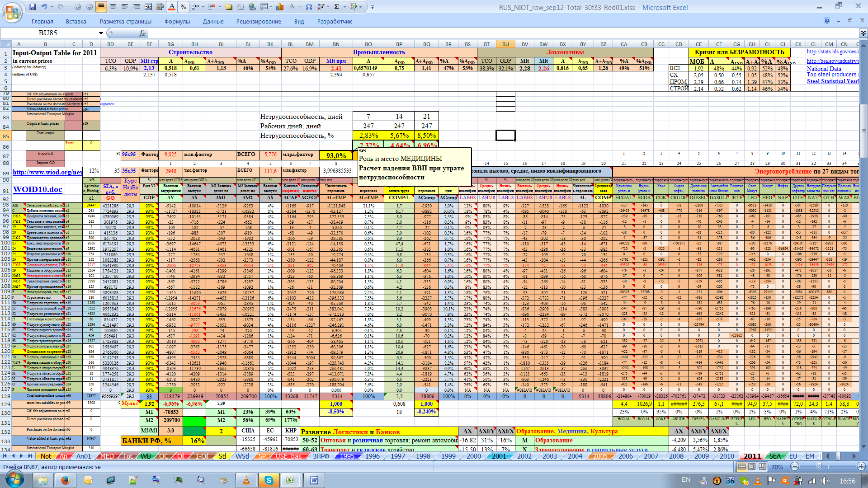Click the insert function fx icon
868x488 pixels.
pos(142,33)
